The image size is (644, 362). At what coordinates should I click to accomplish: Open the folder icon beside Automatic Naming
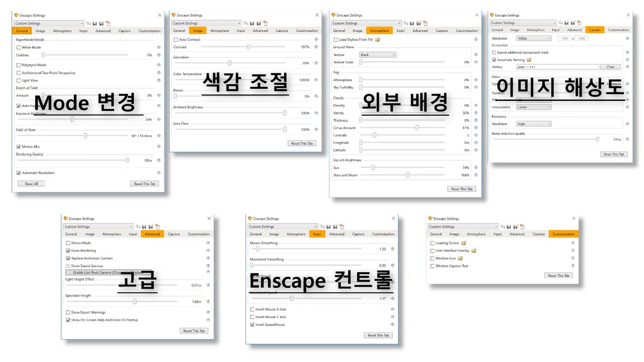(x=529, y=60)
